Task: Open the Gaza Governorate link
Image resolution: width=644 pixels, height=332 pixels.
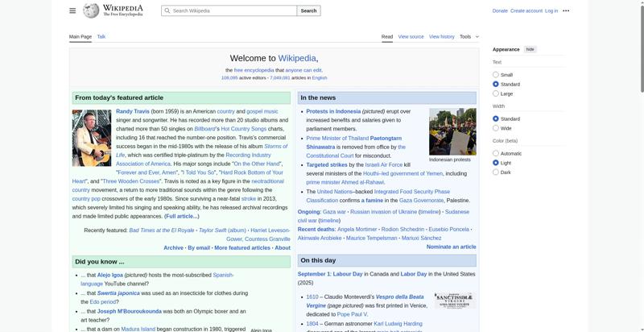Action: pyautogui.click(x=421, y=201)
